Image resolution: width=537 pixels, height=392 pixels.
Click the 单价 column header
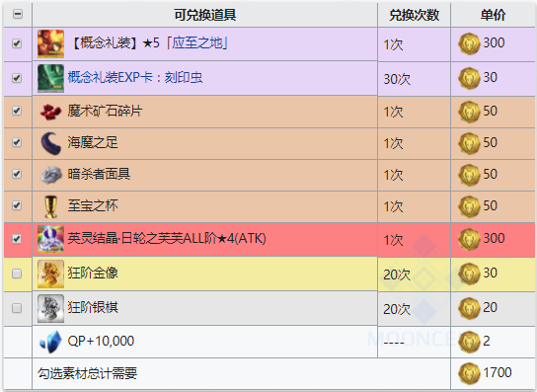click(493, 15)
